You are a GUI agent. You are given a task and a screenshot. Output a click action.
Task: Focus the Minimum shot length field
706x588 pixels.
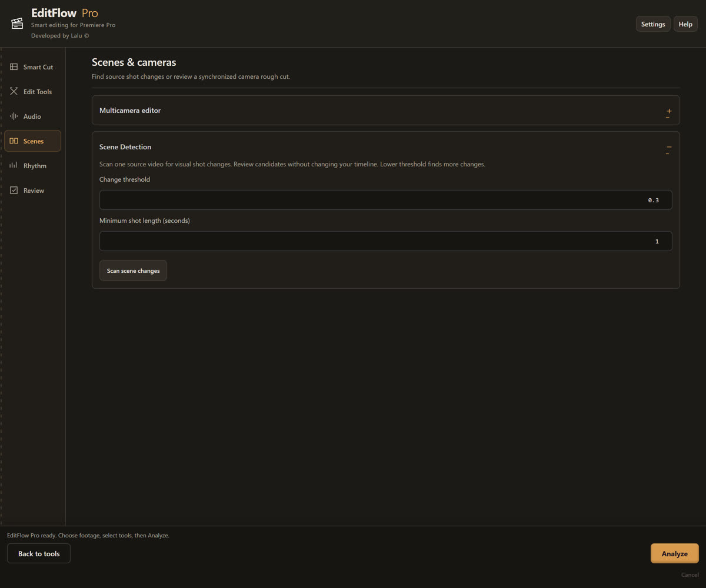click(x=385, y=241)
